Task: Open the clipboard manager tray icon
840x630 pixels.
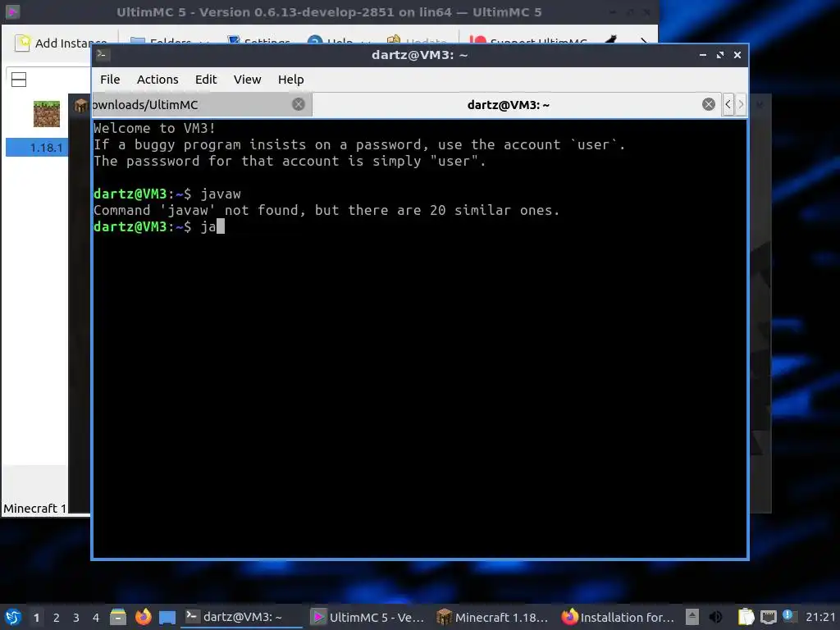Action: [746, 617]
